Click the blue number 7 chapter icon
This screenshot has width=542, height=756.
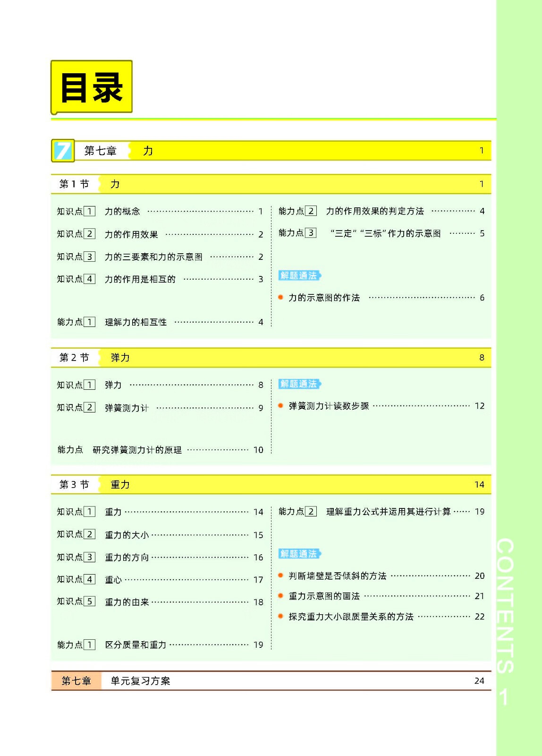coord(63,151)
